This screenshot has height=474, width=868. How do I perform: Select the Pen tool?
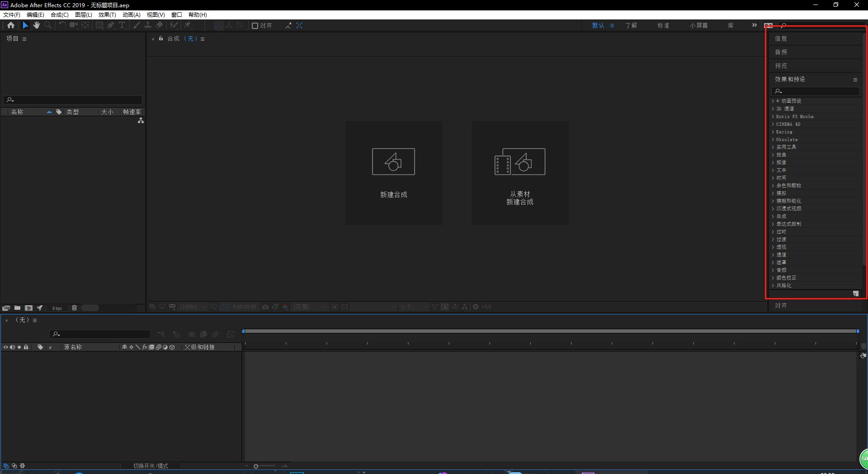pos(111,25)
